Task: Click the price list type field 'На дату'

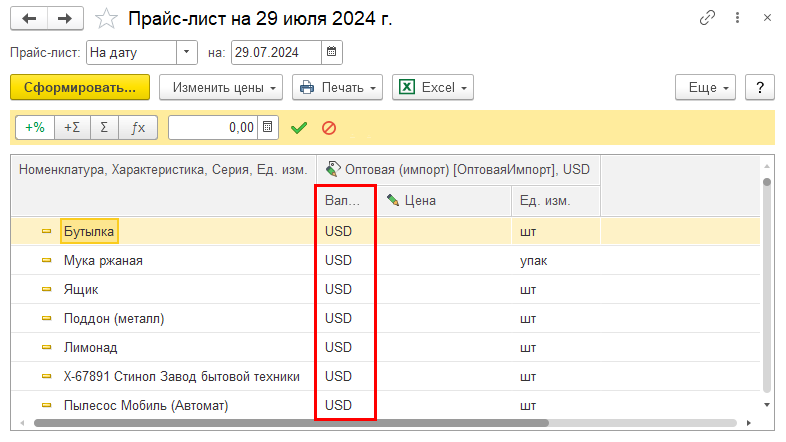Action: tap(132, 52)
